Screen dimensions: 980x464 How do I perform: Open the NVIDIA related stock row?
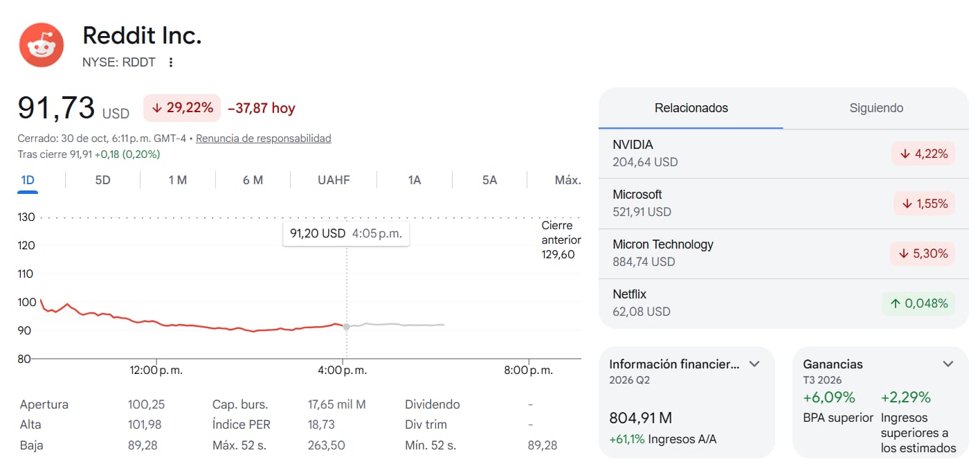click(783, 154)
